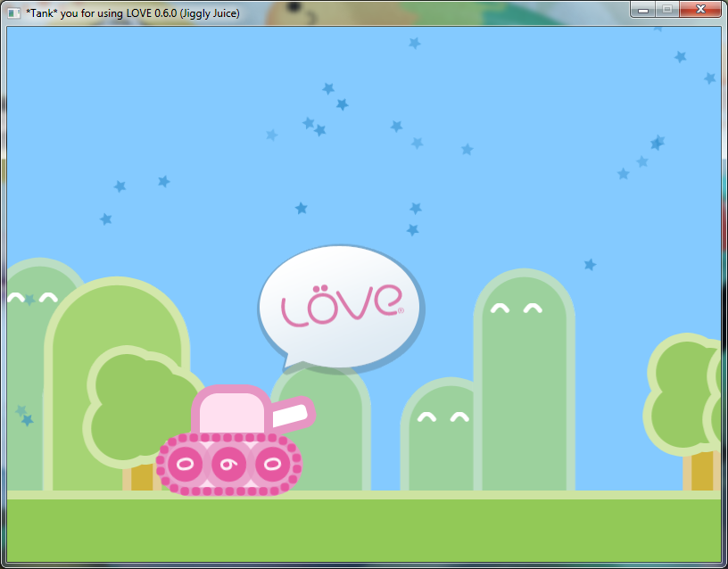Viewport: 728px width, 569px height.
Task: Click the tank's white cannon barrel
Action: pos(291,416)
